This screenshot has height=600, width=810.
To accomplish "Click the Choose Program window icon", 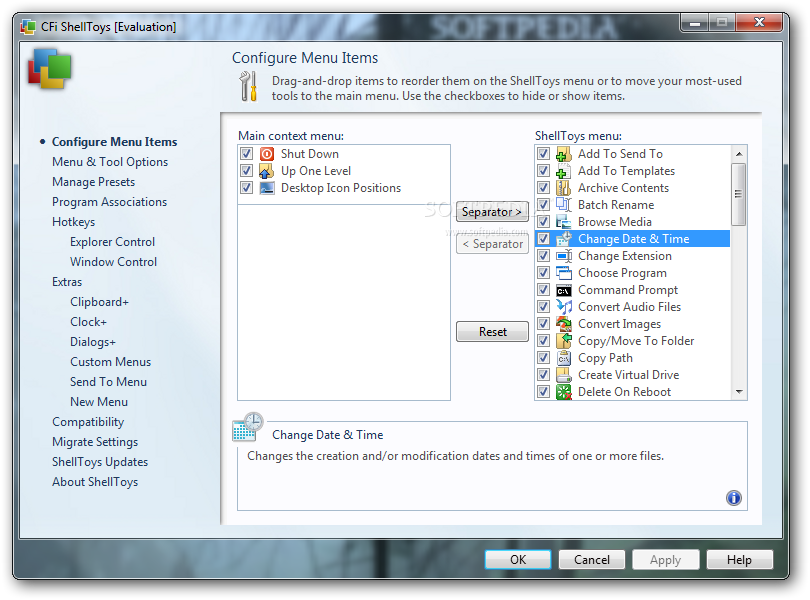I will [564, 273].
